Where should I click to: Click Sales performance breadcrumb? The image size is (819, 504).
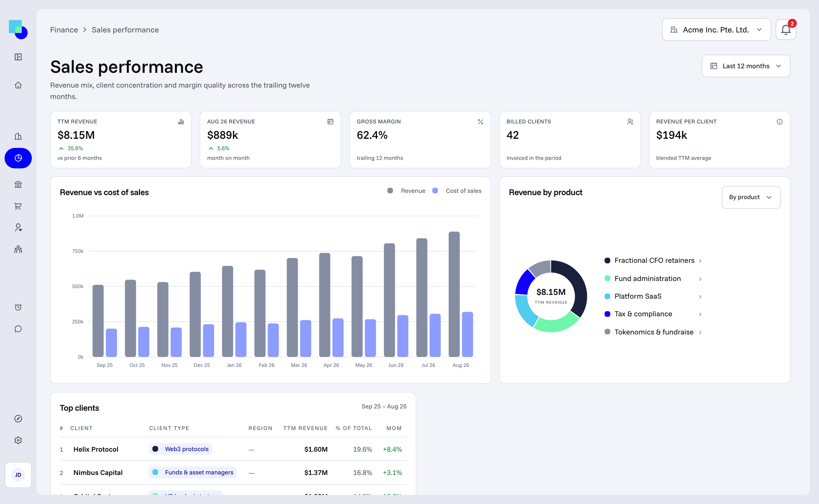pos(125,30)
